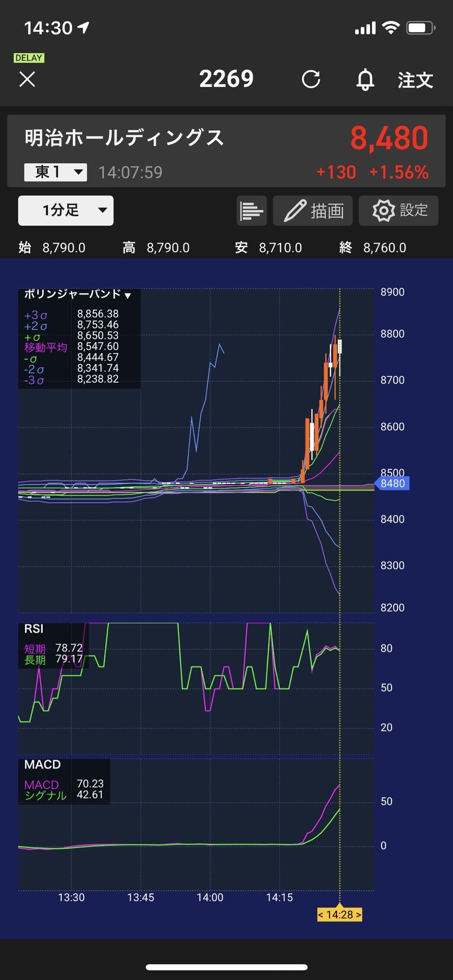Tap the -3σ value 8,238.82
The image size is (453, 980).
(98, 379)
